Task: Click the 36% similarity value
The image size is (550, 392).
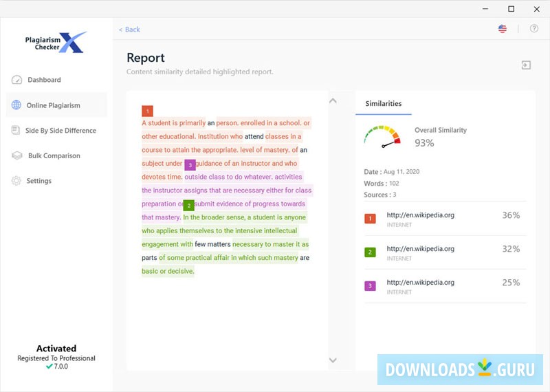Action: point(511,215)
